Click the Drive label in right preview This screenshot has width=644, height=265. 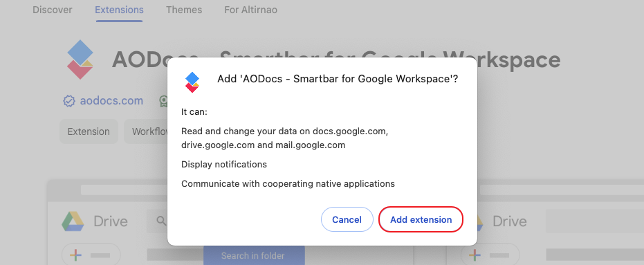509,221
